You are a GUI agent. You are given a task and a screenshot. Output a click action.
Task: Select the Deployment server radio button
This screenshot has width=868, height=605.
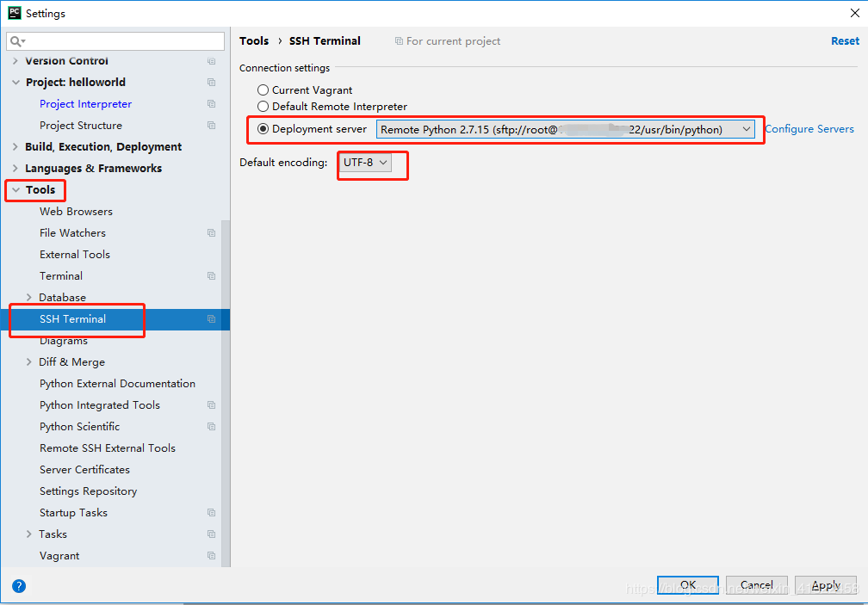coord(263,129)
